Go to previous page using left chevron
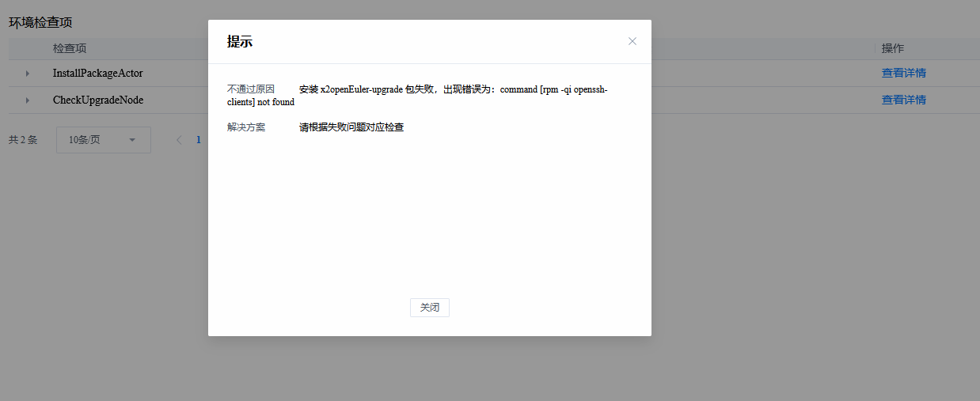This screenshot has height=401, width=980. point(179,140)
